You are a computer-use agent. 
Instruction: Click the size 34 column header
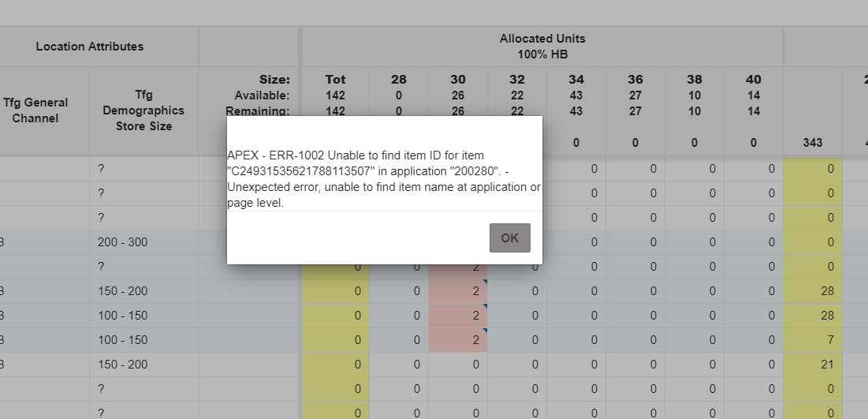pos(576,79)
